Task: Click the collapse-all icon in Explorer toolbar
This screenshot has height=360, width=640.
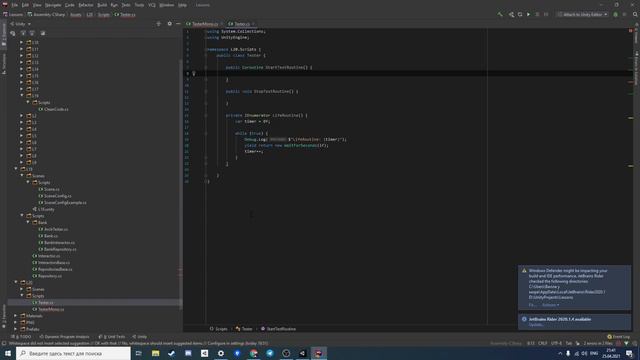Action: [x=32, y=33]
